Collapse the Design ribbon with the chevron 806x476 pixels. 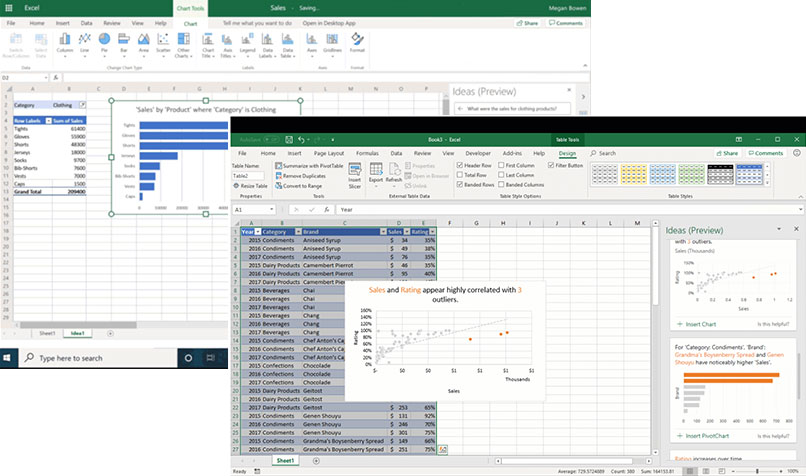coord(800,197)
